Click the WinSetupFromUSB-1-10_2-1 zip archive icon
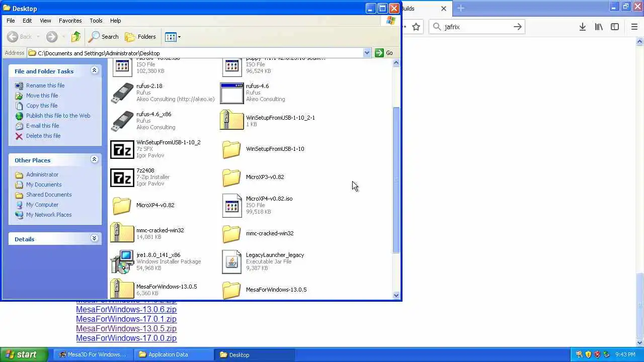Viewport: 644px width, 362px height. (x=232, y=121)
